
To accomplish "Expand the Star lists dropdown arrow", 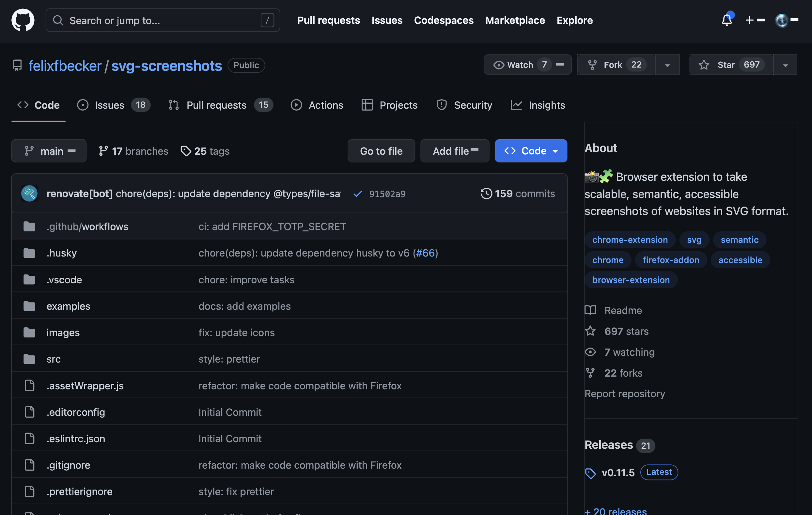I will coord(785,65).
